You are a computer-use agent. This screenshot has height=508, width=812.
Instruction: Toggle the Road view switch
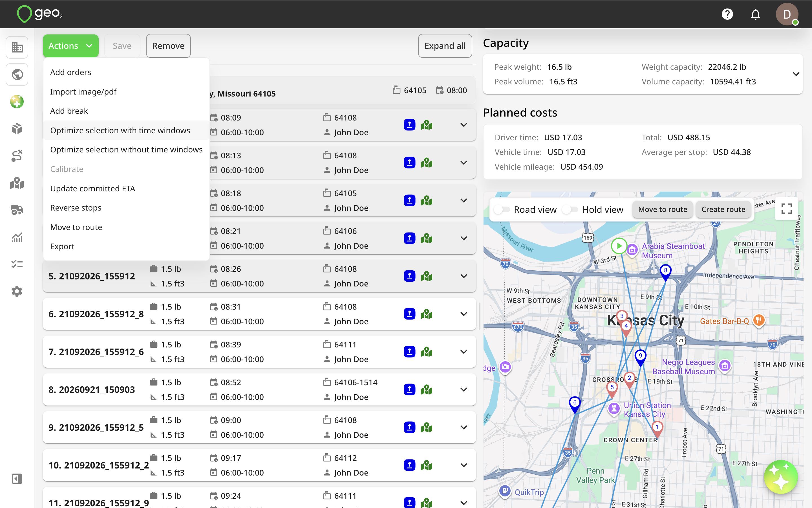click(x=502, y=210)
